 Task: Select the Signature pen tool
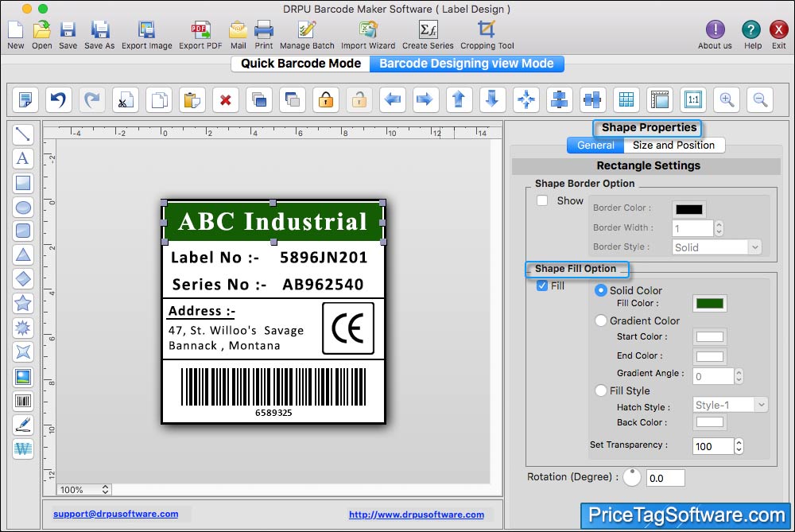23,425
